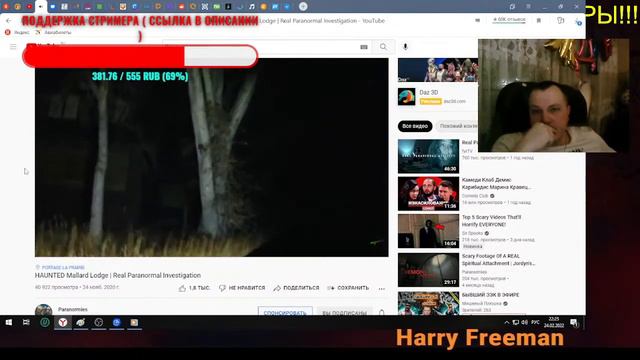Click the НЕ НРАВИТСЯ dislike button

(x=242, y=288)
